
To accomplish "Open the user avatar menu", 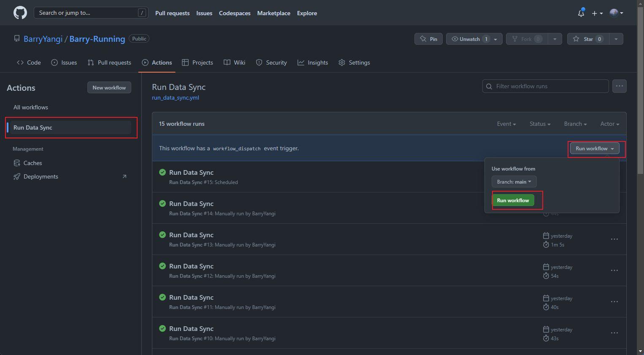I will 616,13.
